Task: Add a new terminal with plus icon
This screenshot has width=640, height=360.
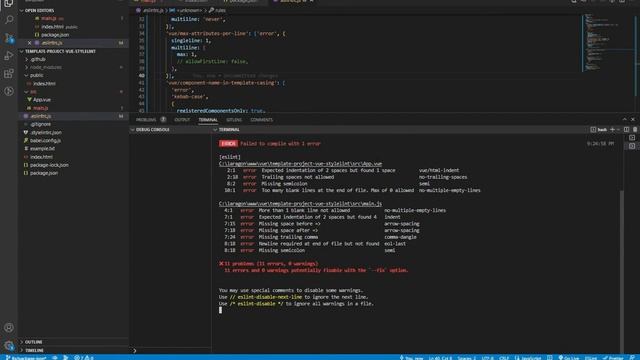Action: [x=612, y=130]
